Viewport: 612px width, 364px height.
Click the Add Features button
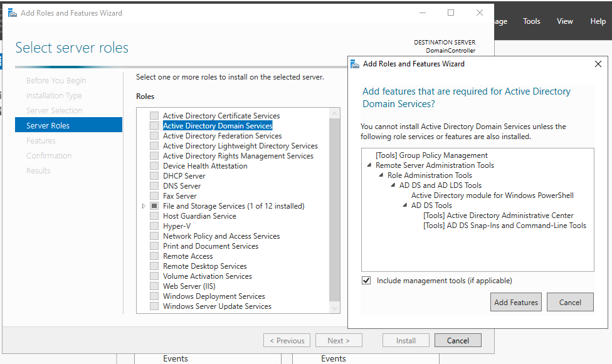515,302
